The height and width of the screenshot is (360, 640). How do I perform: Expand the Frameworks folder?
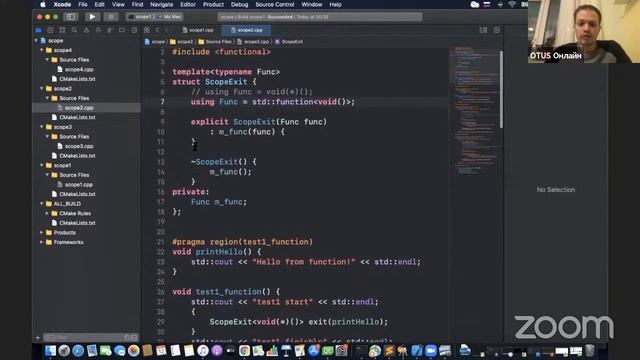coord(42,242)
